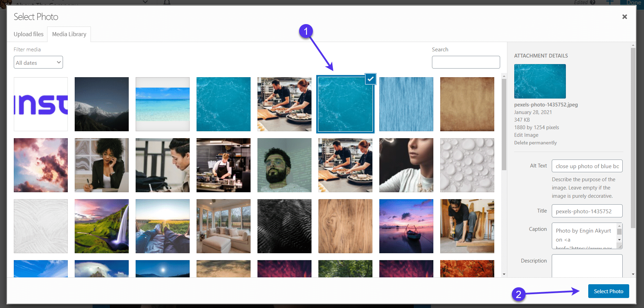Open the All dates filter dropdown
Image resolution: width=644 pixels, height=308 pixels.
click(38, 62)
